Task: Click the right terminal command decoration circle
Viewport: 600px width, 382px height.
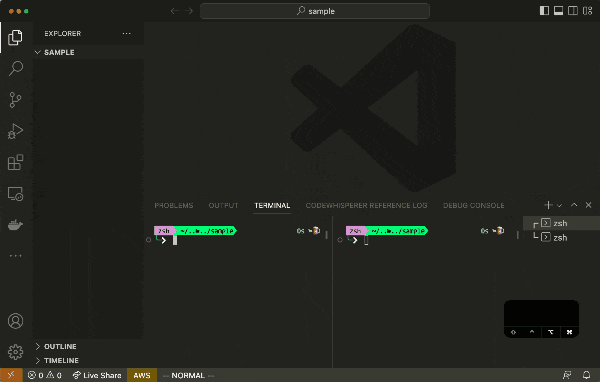Action: [x=340, y=240]
